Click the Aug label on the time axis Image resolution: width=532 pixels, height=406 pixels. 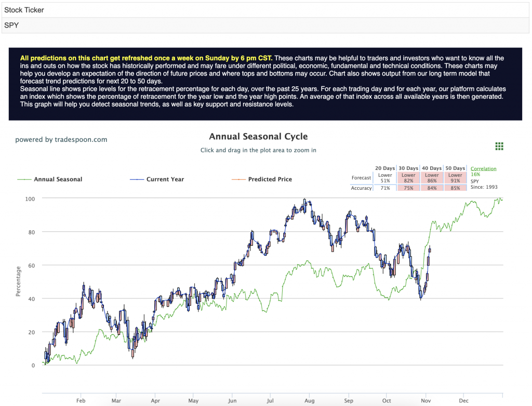[309, 401]
